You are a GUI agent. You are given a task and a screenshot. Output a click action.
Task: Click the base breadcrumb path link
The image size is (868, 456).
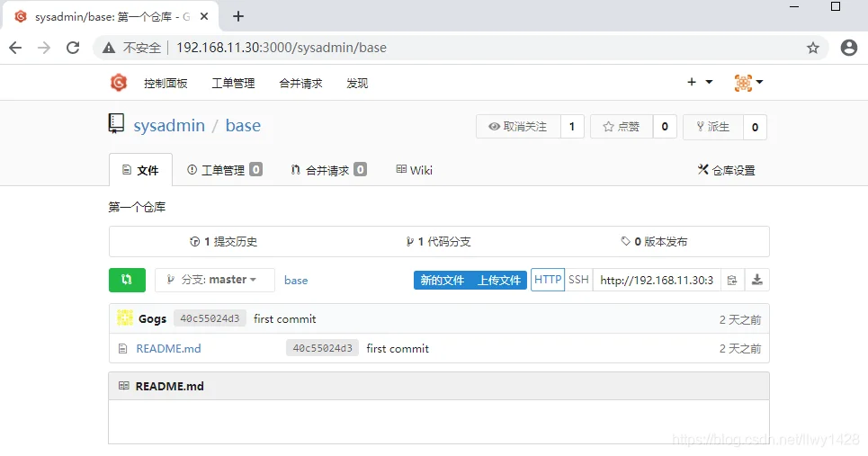pyautogui.click(x=296, y=281)
